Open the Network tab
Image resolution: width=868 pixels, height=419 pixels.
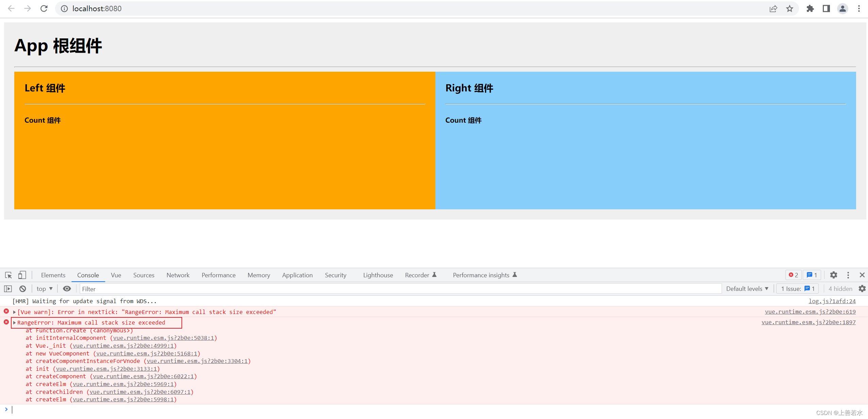click(x=178, y=275)
